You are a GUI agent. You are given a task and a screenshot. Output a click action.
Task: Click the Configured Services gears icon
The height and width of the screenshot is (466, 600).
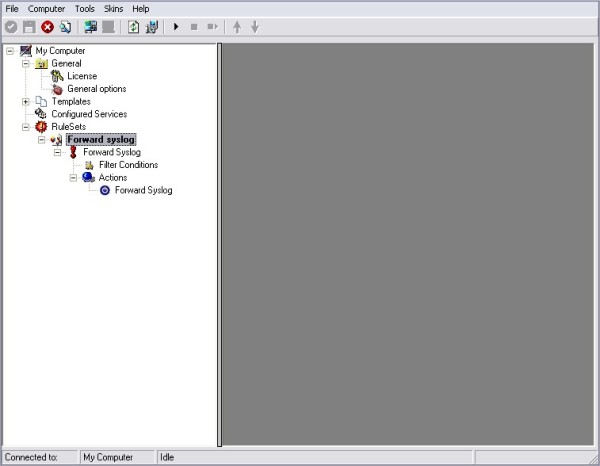[41, 114]
